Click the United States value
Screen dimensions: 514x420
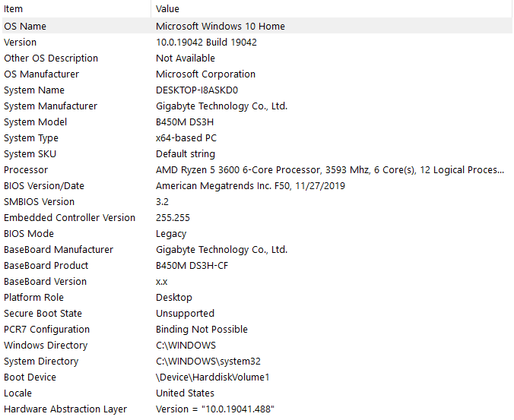click(185, 393)
